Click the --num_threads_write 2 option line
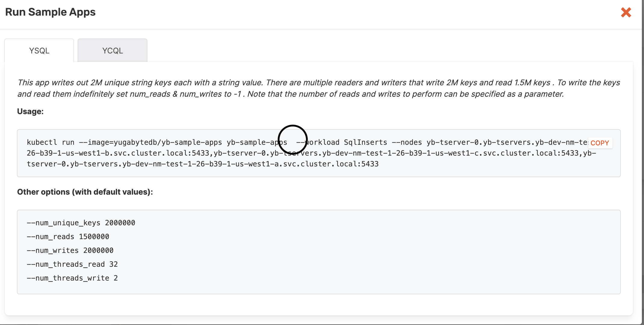 click(x=72, y=278)
